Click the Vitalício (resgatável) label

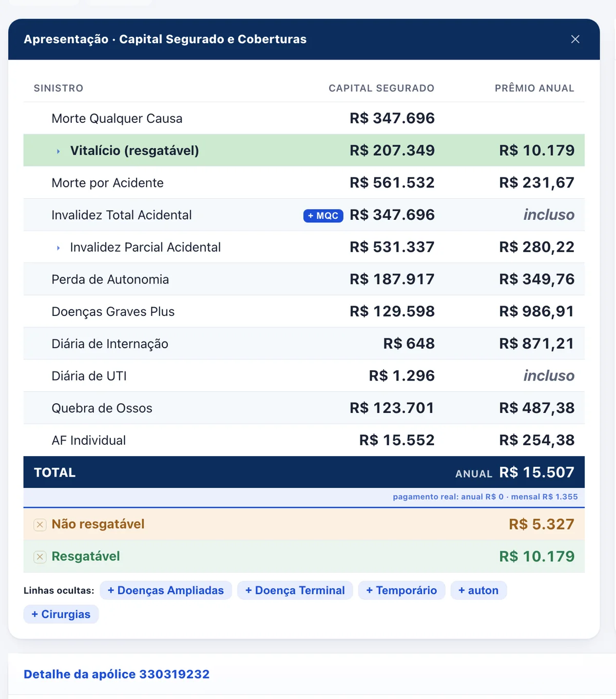coord(134,150)
